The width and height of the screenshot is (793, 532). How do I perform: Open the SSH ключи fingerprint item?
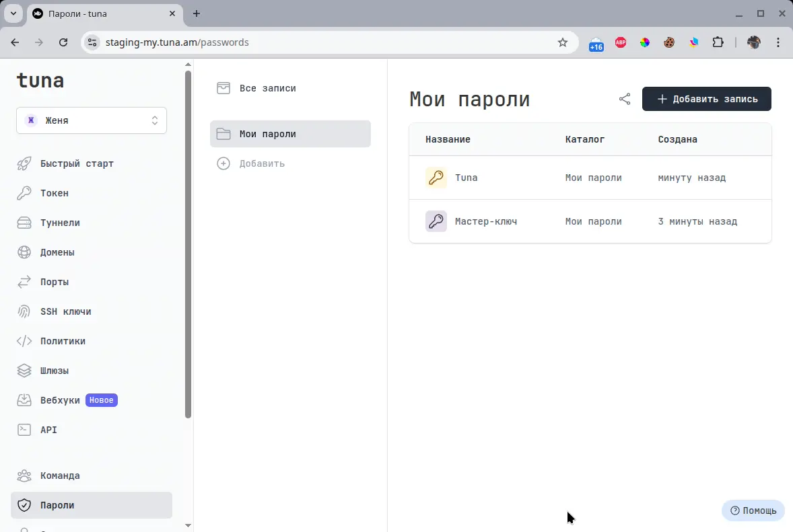tap(65, 311)
